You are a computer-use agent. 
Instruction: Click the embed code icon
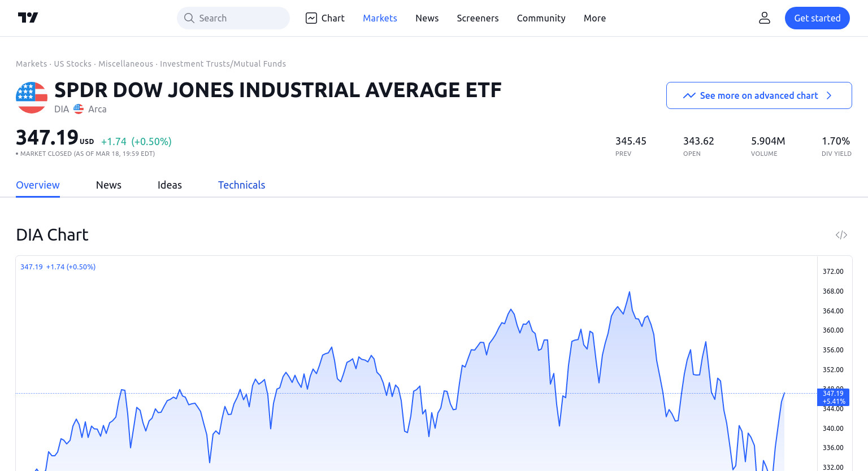coord(841,235)
